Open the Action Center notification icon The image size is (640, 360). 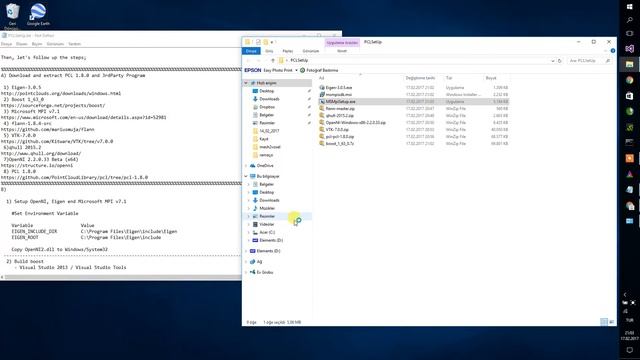click(629, 350)
